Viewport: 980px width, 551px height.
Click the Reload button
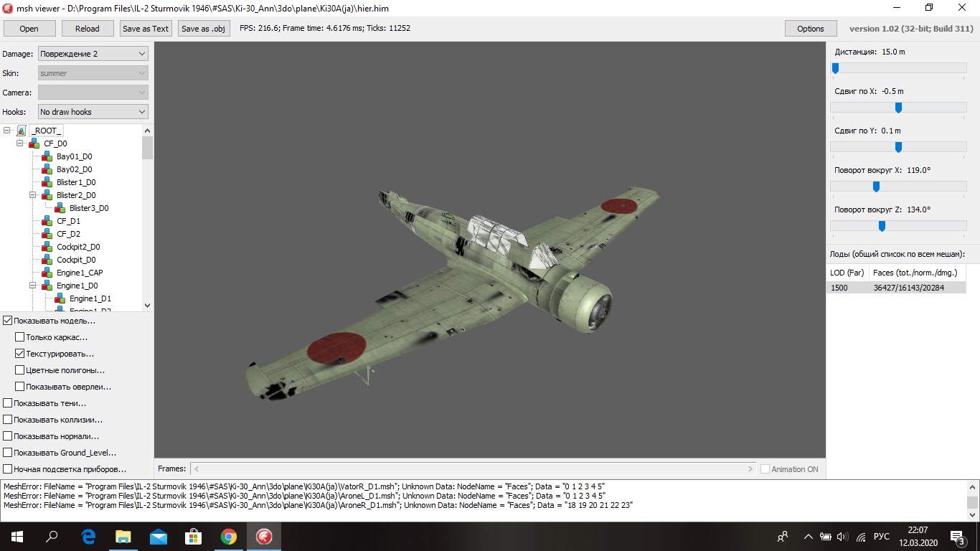click(x=88, y=29)
